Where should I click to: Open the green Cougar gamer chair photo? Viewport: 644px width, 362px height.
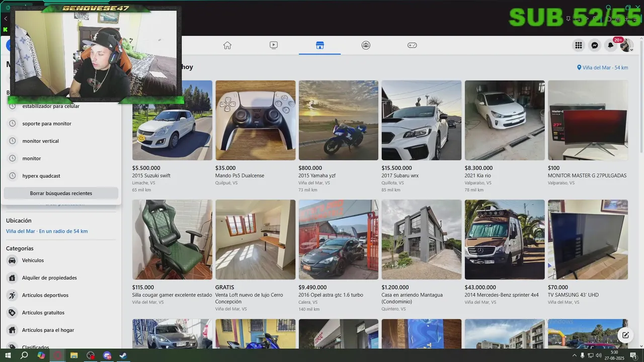[172, 239]
